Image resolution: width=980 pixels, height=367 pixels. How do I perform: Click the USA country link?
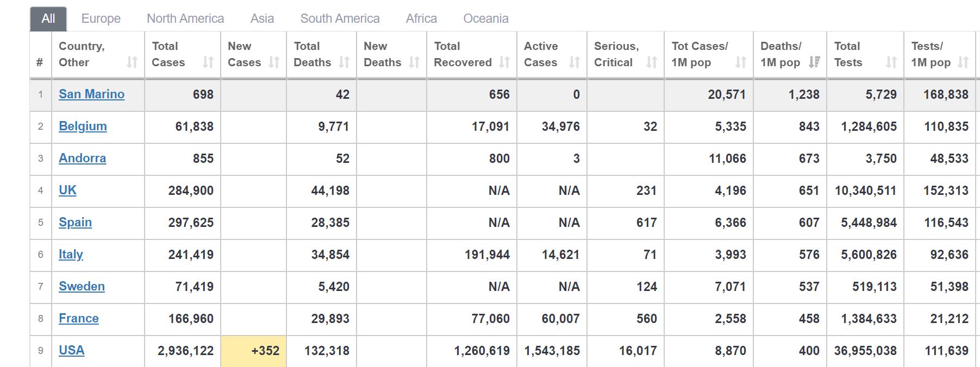click(x=71, y=350)
